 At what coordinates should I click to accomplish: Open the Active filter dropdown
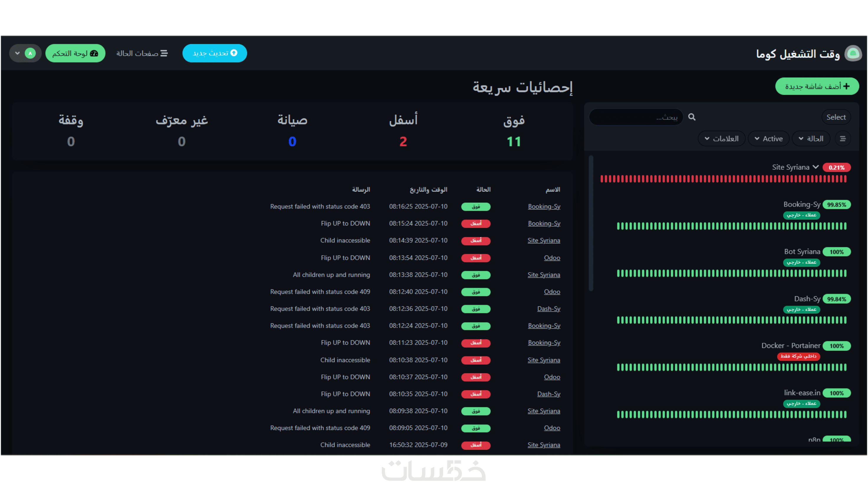pos(769,139)
